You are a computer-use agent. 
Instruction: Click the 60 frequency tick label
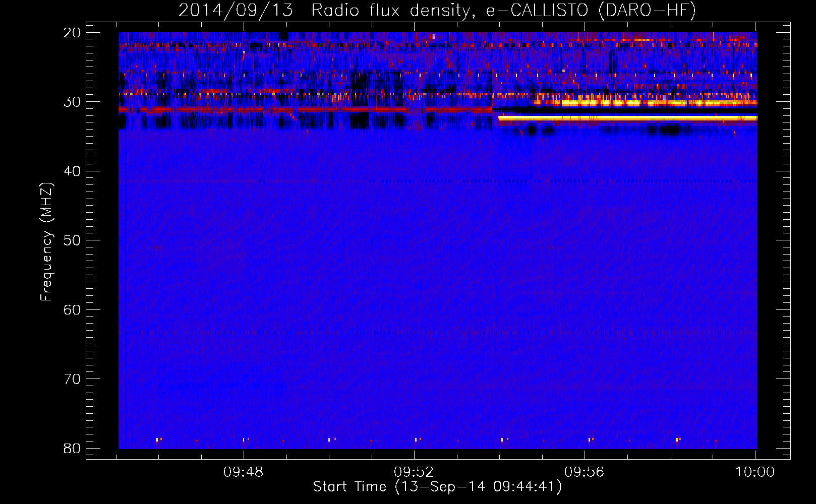(73, 309)
